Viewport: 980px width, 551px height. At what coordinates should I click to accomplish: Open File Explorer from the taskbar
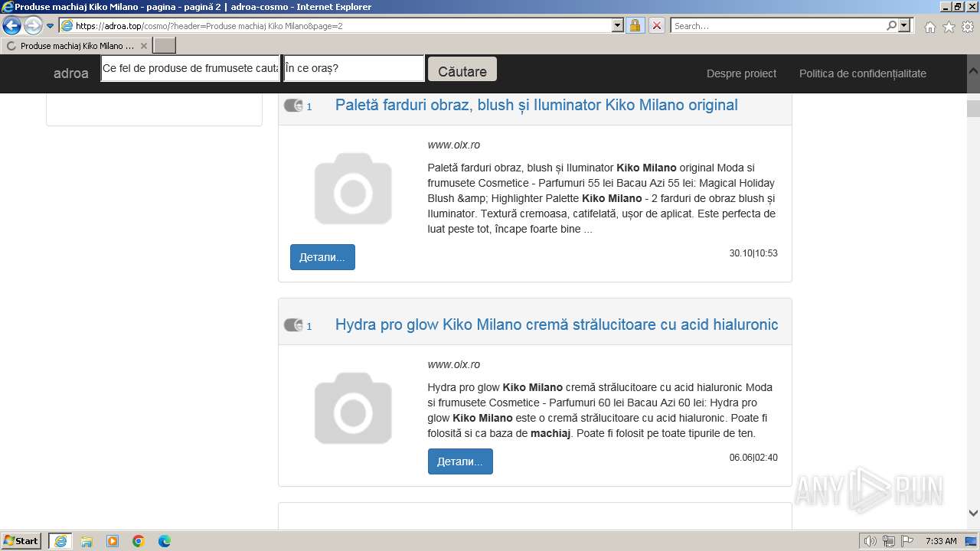[x=87, y=541]
